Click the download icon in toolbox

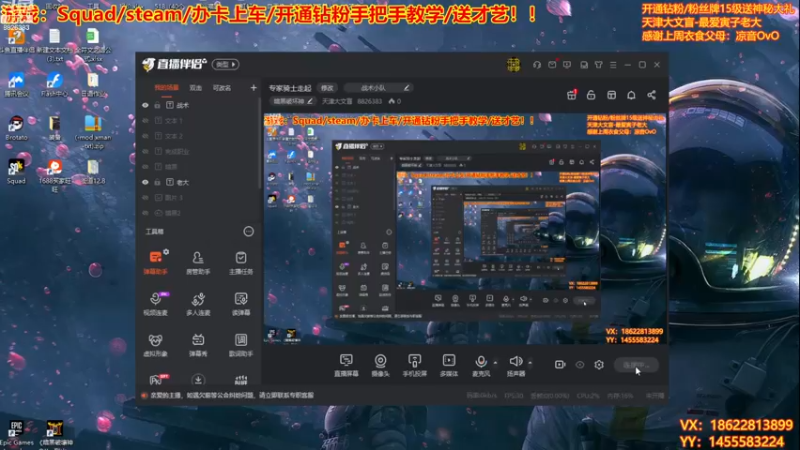198,380
